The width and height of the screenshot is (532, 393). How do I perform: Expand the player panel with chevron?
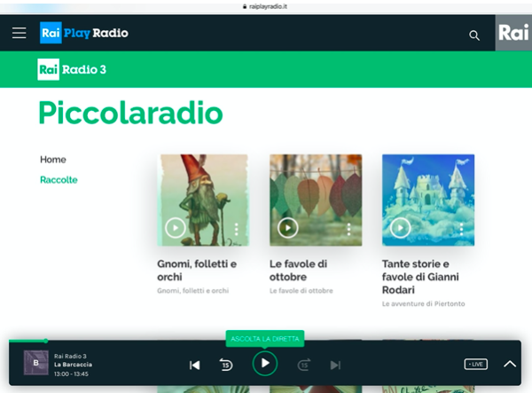point(510,364)
